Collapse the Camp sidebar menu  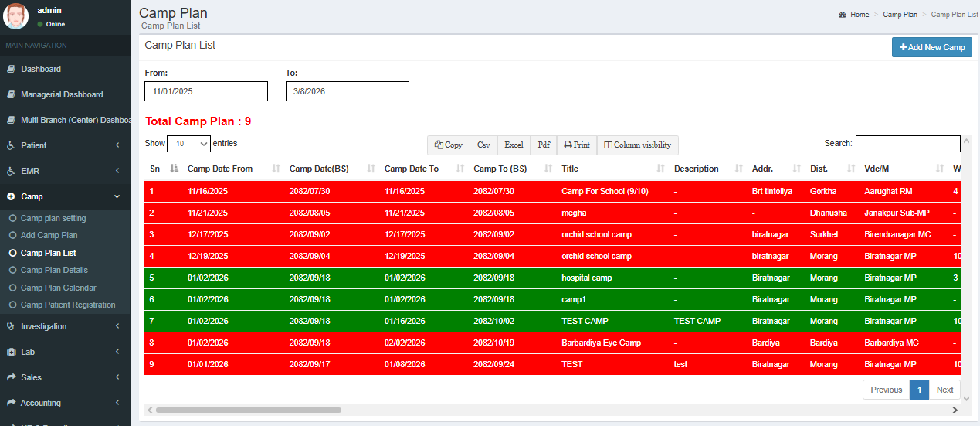pos(117,196)
